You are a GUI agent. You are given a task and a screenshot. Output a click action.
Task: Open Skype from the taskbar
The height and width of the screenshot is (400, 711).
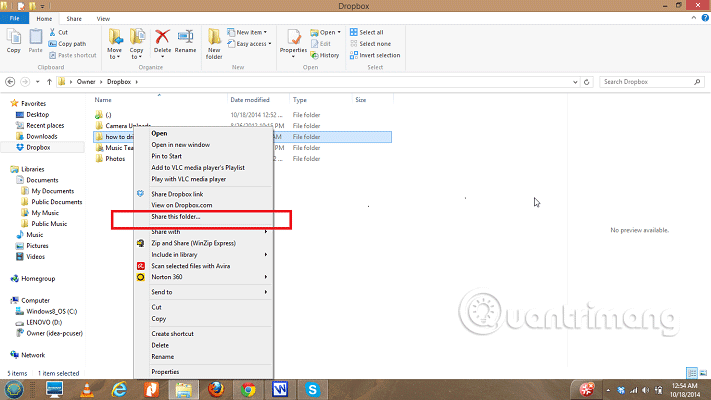coord(312,390)
